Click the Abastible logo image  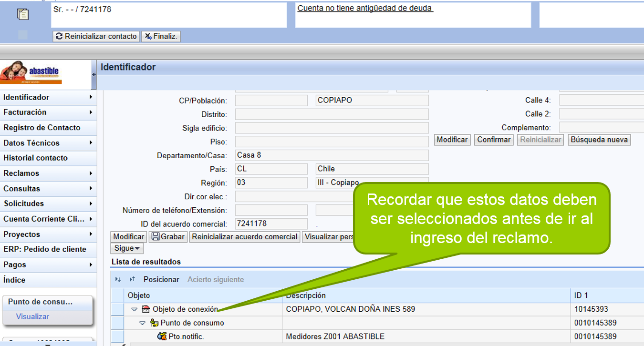[x=31, y=72]
